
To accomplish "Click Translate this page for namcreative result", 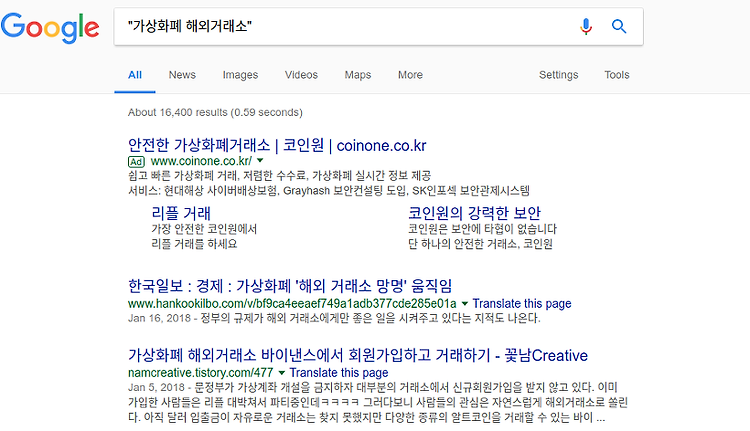I will [339, 373].
